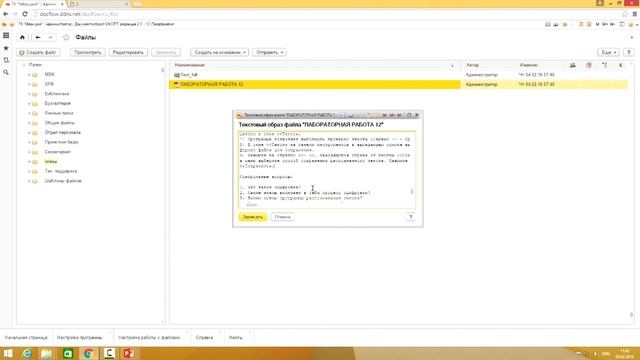Expand the MDK folder in the tree
Screen dimensions: 640x360
pyautogui.click(x=29, y=75)
